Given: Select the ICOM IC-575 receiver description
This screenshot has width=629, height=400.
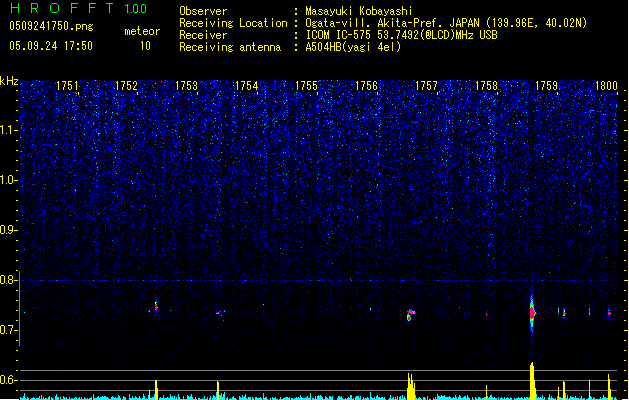Looking at the screenshot, I should (401, 35).
